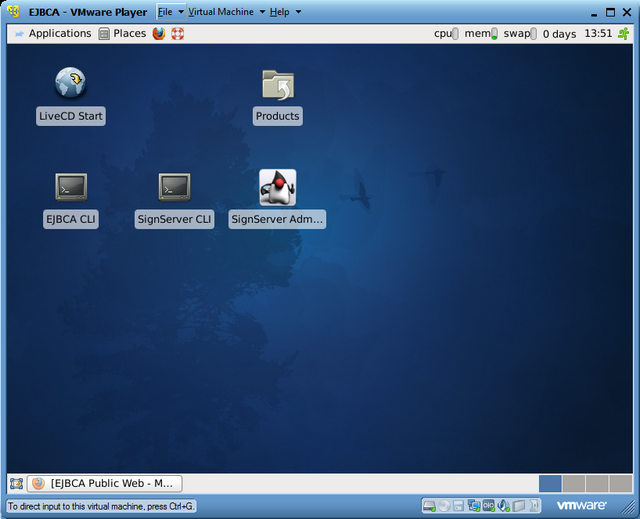Open the Applications menu
Screen dimensions: 640x519
coord(60,33)
